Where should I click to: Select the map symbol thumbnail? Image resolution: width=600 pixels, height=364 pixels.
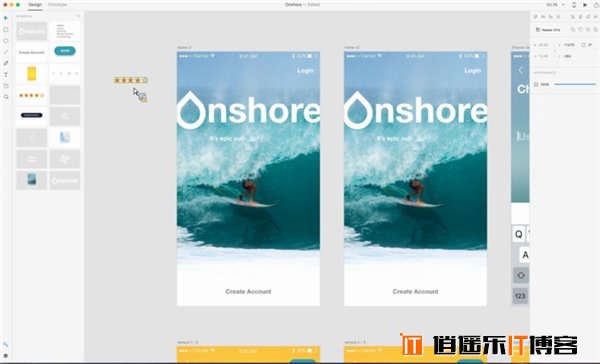(65, 137)
